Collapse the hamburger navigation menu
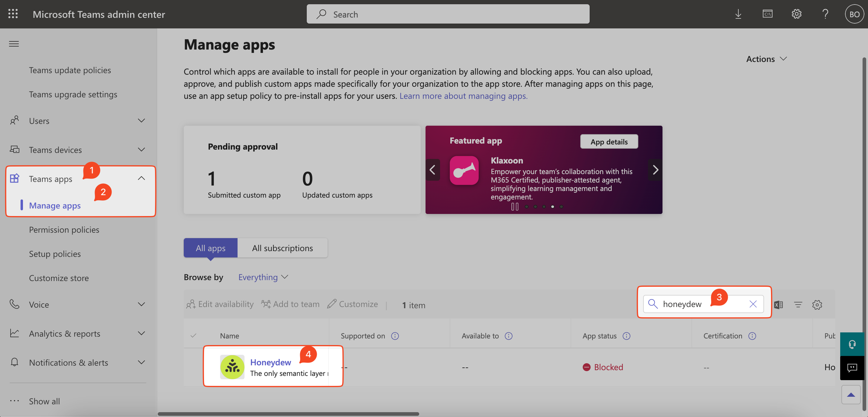This screenshot has height=417, width=868. 14,44
